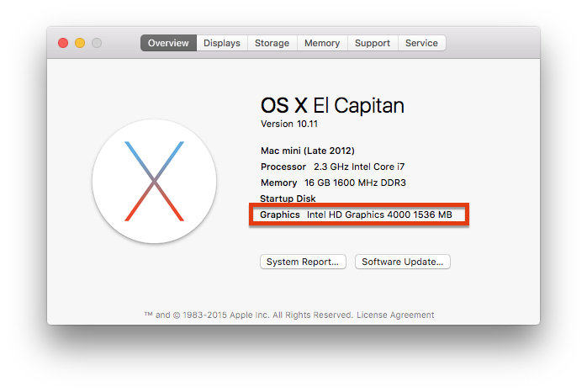
Task: Minimize the window with yellow button
Action: [80, 43]
